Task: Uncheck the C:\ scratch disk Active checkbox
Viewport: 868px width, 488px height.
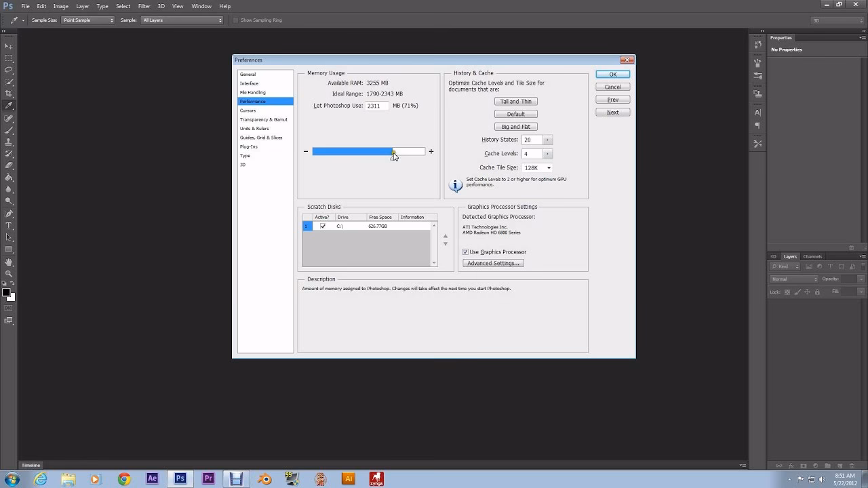Action: pyautogui.click(x=323, y=226)
